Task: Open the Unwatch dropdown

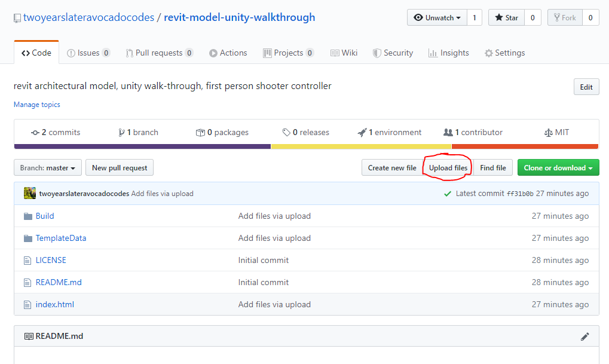Action: [437, 18]
